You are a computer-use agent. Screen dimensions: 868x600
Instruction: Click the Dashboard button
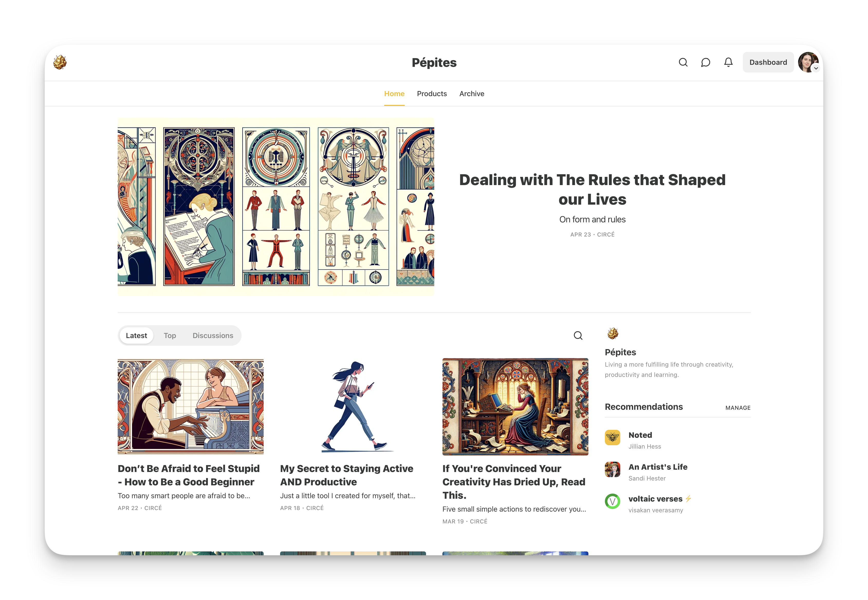coord(768,62)
